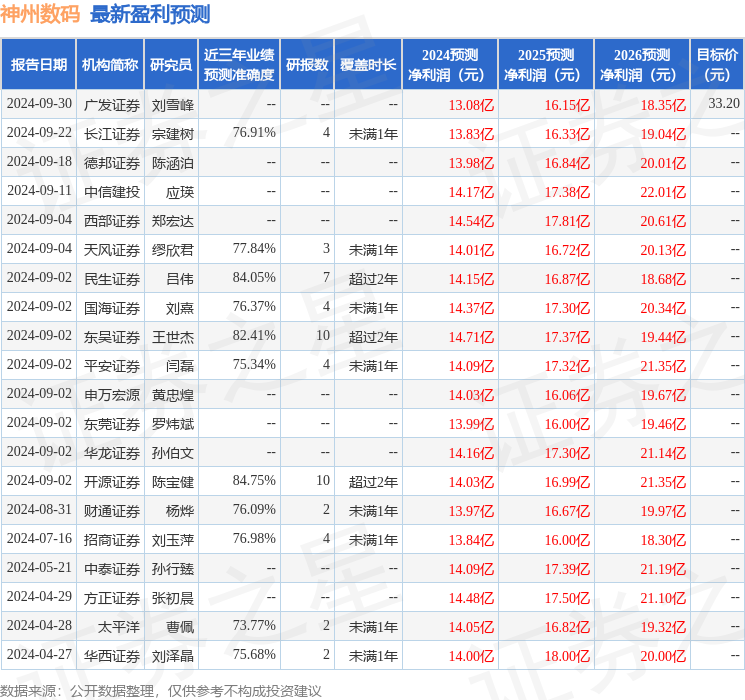Click the 数据来源 disclaimer footer text
The width and height of the screenshot is (745, 700).
(x=161, y=690)
